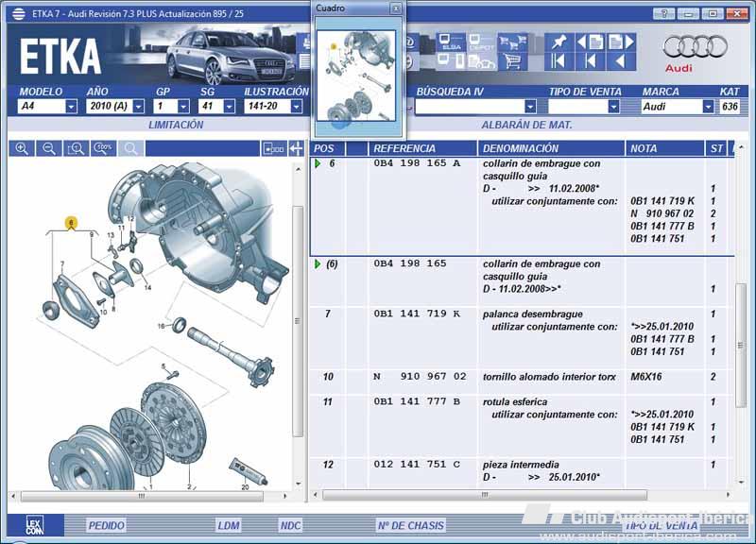
Task: Click the LDM button
Action: pos(229,525)
